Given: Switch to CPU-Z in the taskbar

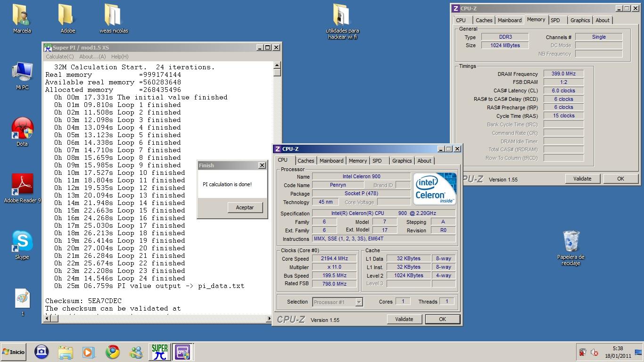Looking at the screenshot, I should click(x=182, y=352).
